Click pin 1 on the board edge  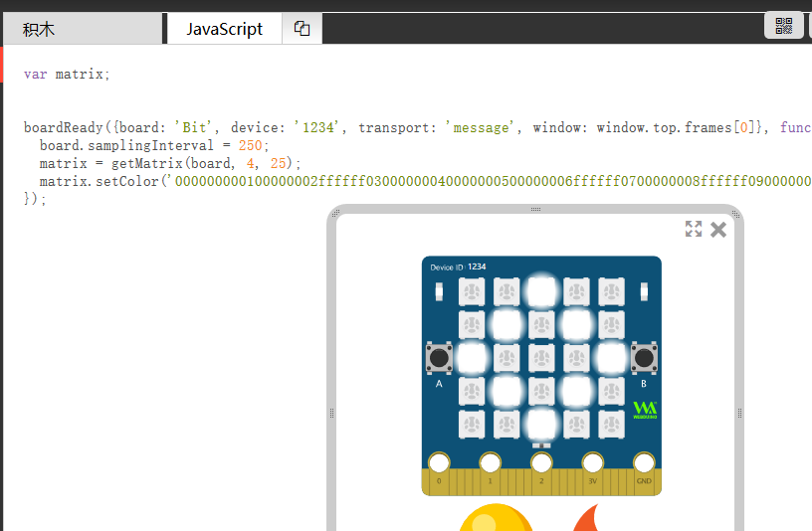pos(490,463)
